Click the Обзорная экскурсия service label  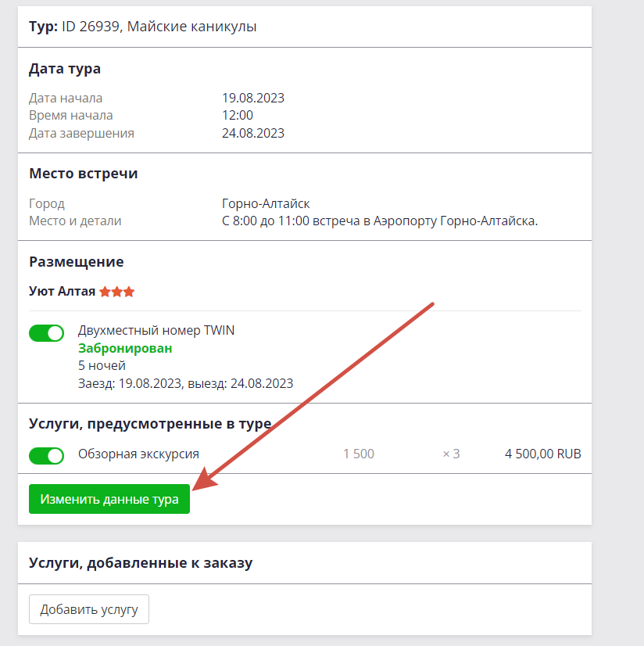coord(139,454)
